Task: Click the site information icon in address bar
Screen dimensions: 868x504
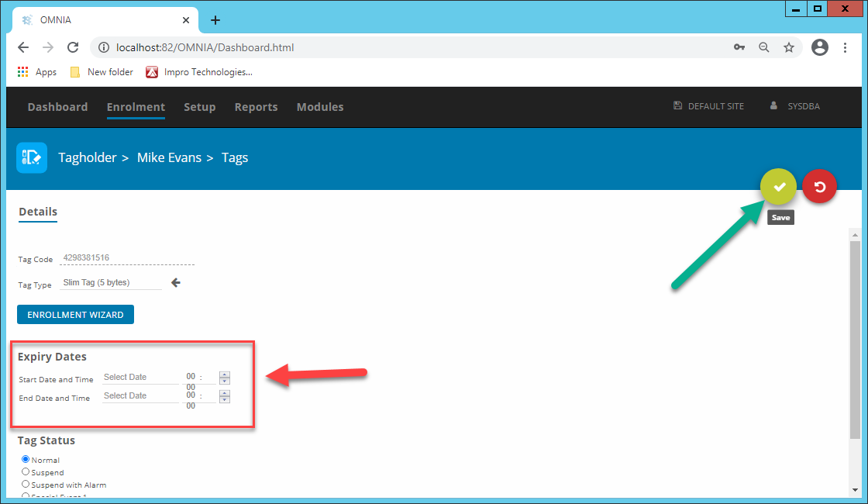Action: 104,47
